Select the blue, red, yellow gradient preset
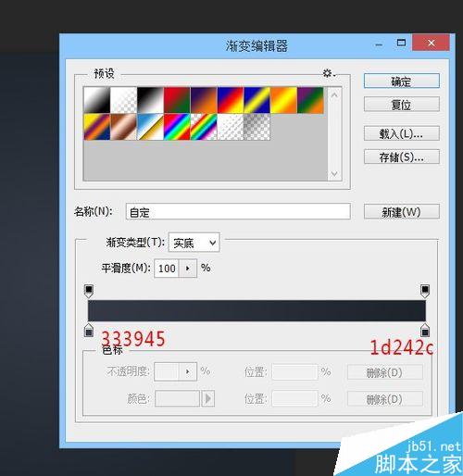The image size is (463, 476). (231, 100)
